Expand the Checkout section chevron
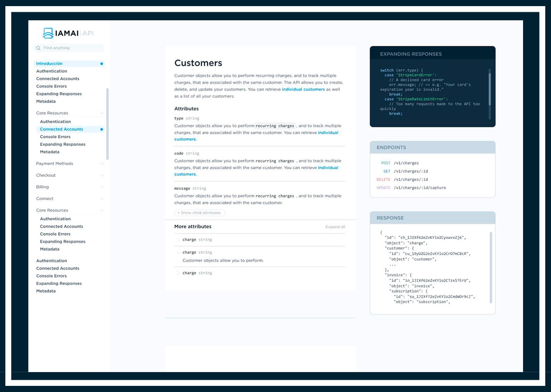The height and width of the screenshot is (392, 551). point(102,175)
